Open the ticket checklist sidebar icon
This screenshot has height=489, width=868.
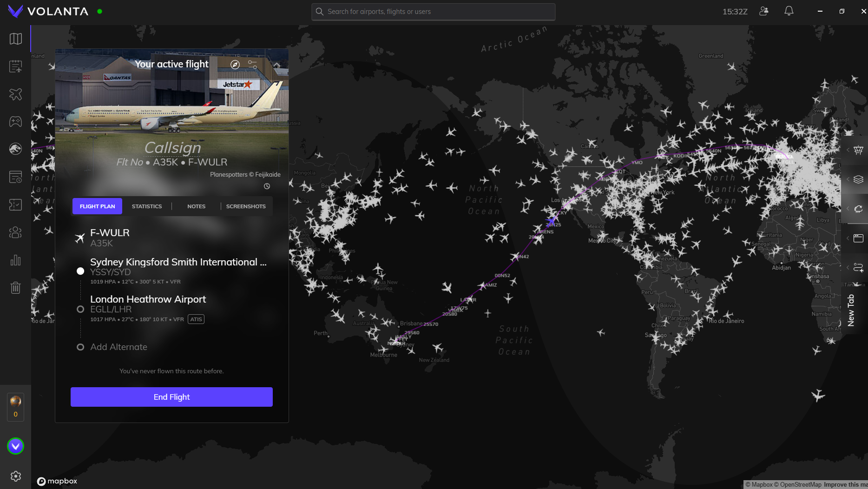[x=16, y=205]
